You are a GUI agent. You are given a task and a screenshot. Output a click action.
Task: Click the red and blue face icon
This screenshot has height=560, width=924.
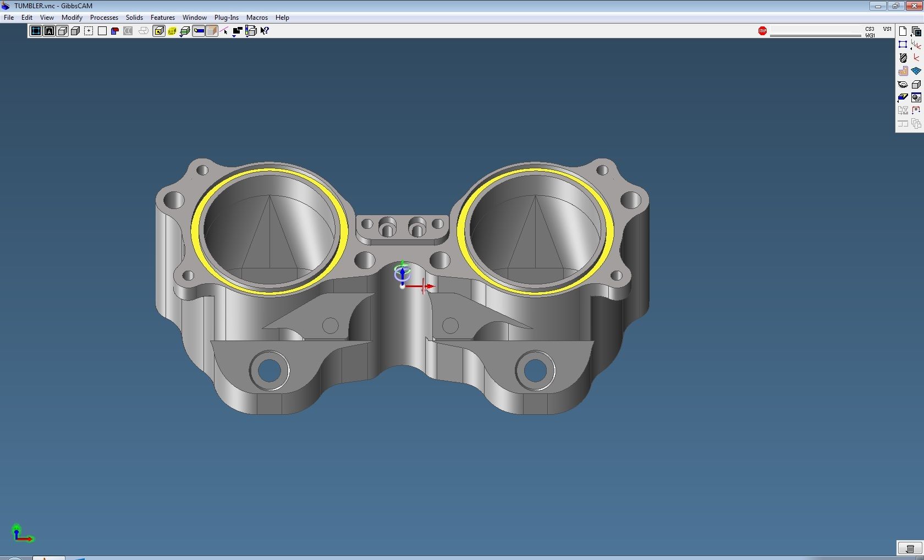[115, 31]
